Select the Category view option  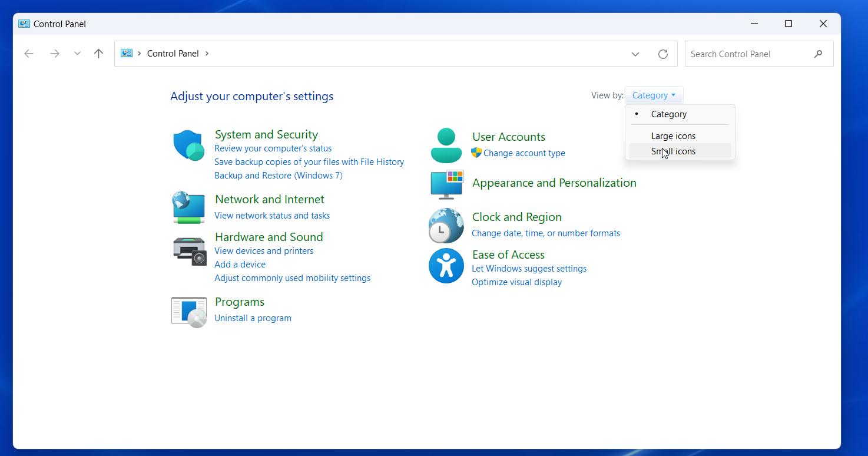coord(668,114)
